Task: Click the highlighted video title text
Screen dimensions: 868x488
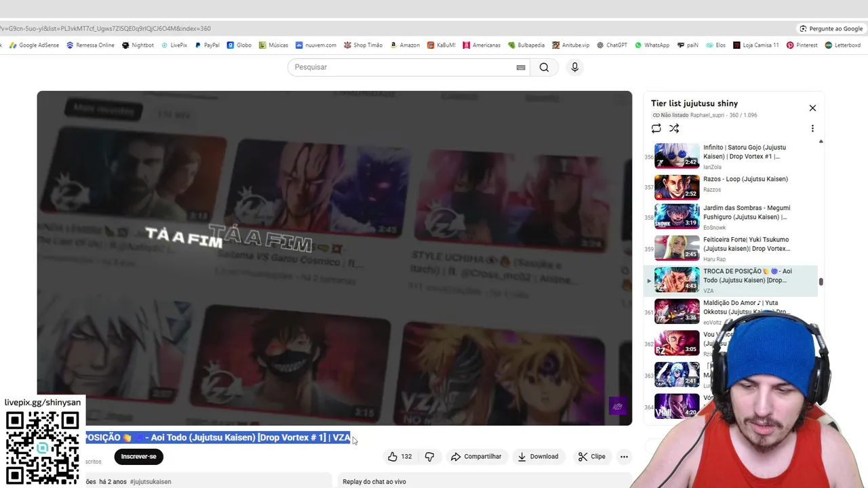Action: [218, 438]
